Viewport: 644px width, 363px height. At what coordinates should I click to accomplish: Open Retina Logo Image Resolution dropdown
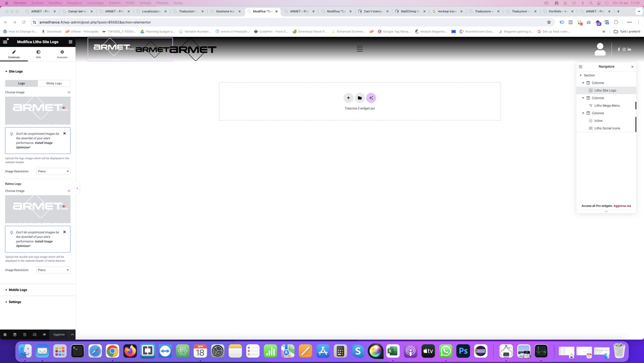(x=53, y=270)
